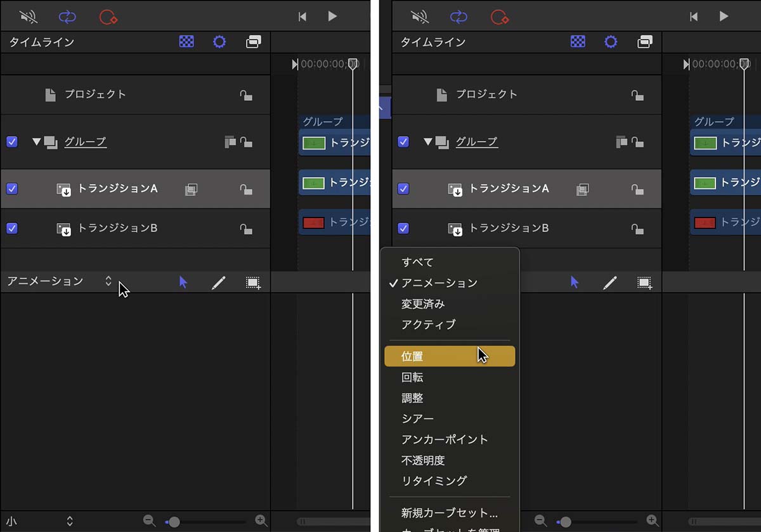Open 小 row size dropdown in left screenshot
The image size is (761, 532).
point(39,522)
